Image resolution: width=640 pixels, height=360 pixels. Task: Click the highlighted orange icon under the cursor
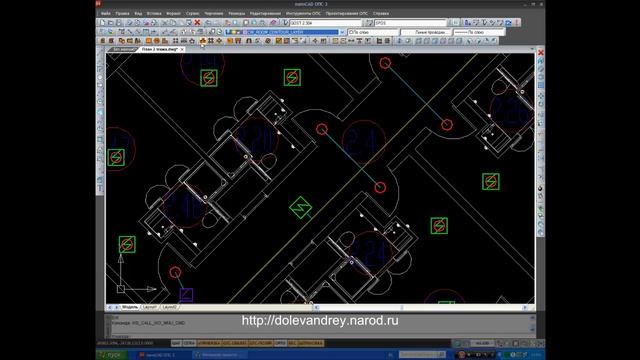tap(202, 41)
